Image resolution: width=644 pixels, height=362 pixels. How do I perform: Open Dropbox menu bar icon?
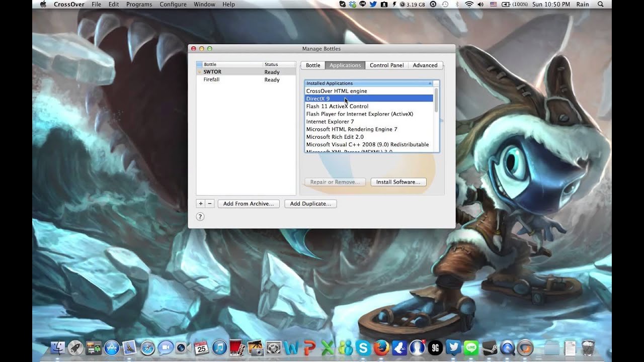(353, 4)
